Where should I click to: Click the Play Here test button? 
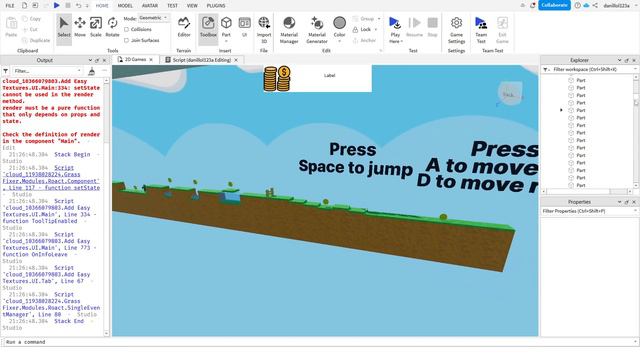point(395,29)
